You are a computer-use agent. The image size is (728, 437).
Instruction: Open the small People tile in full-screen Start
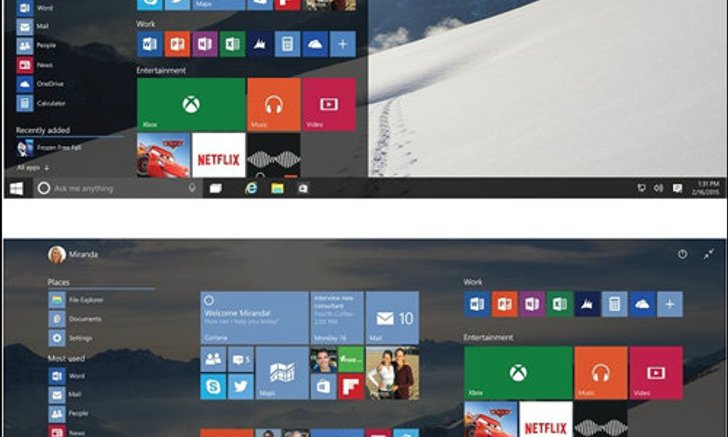(x=213, y=359)
